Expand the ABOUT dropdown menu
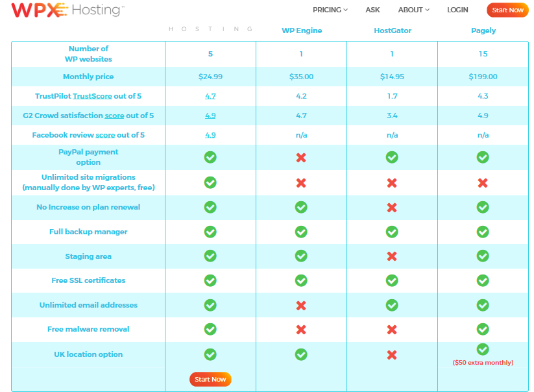Viewport: 534px width, 392px height. click(413, 10)
